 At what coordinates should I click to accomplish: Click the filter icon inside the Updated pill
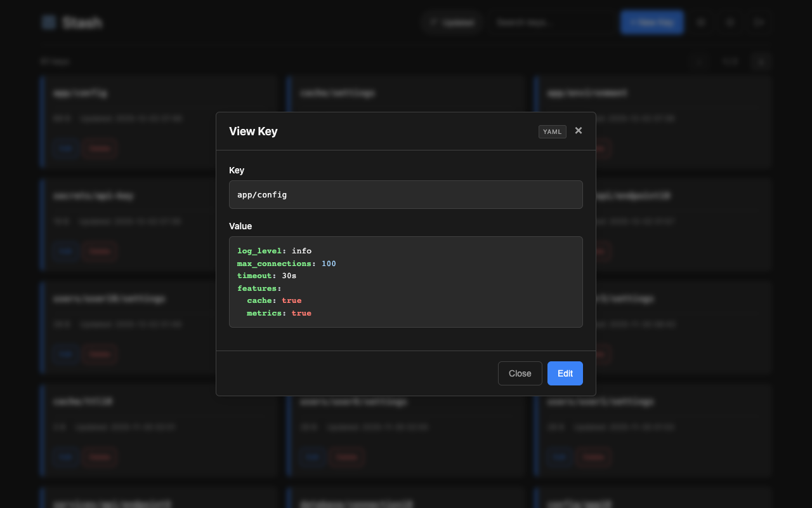[433, 22]
